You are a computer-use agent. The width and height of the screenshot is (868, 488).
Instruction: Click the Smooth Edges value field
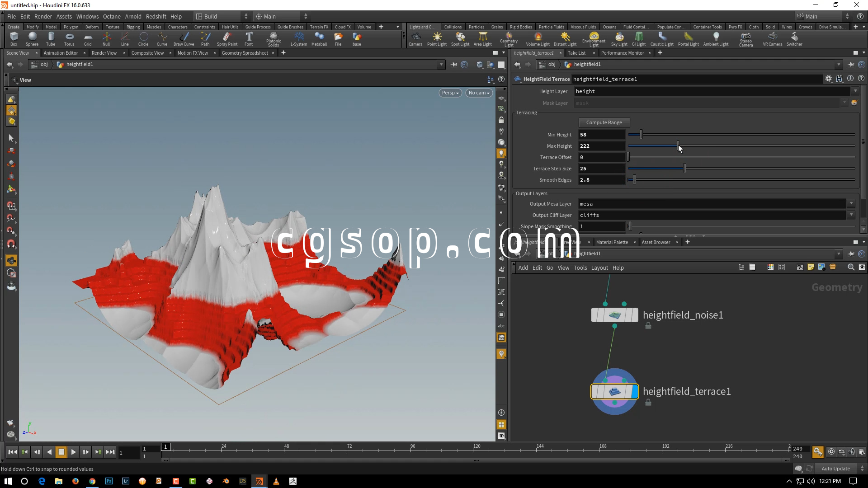(x=601, y=180)
